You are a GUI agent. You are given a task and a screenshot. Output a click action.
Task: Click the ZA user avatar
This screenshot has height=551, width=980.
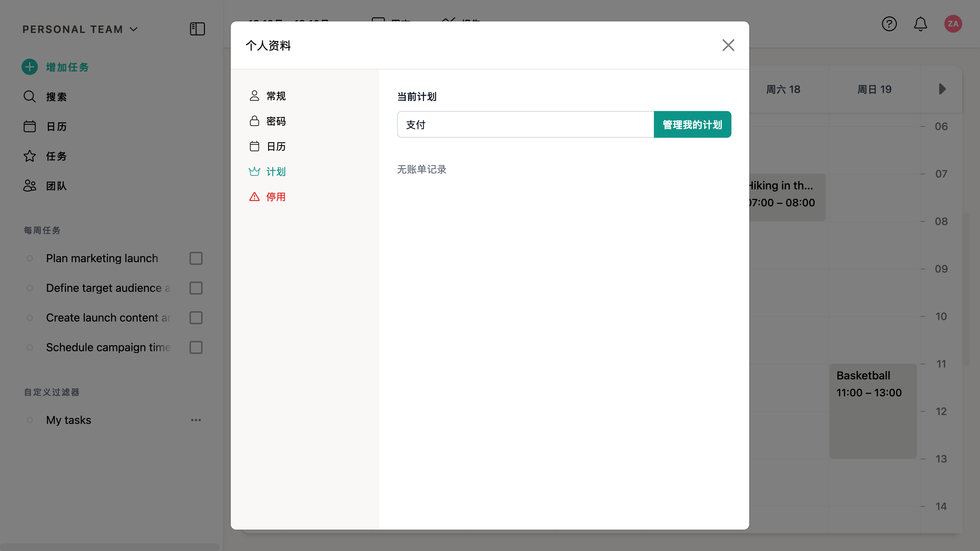click(x=953, y=24)
